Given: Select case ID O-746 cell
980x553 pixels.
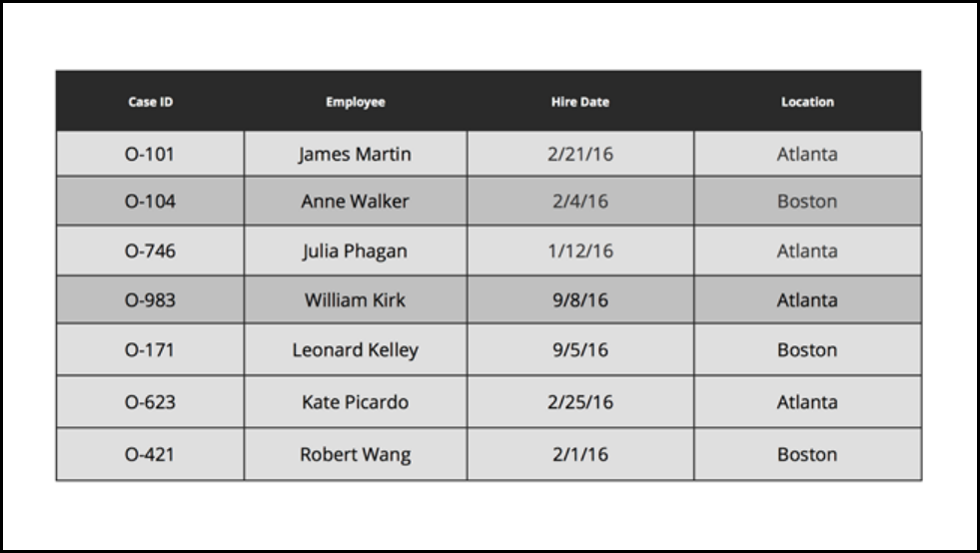Looking at the screenshot, I should [x=150, y=251].
